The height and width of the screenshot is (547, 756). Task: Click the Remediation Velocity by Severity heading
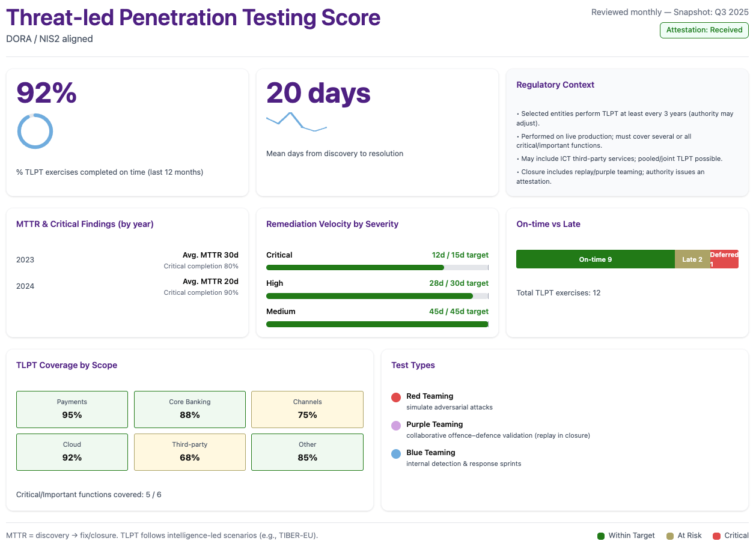coord(332,224)
